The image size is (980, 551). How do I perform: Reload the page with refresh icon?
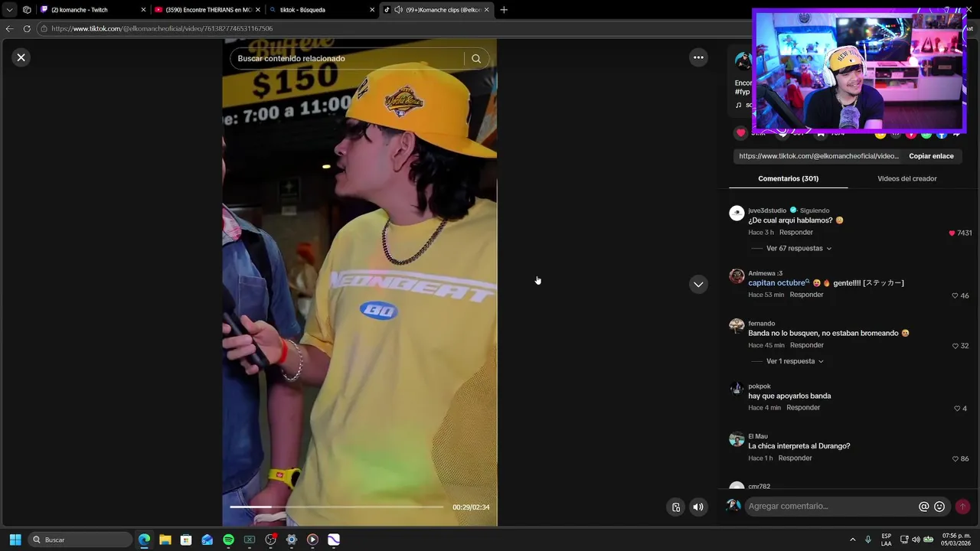27,28
